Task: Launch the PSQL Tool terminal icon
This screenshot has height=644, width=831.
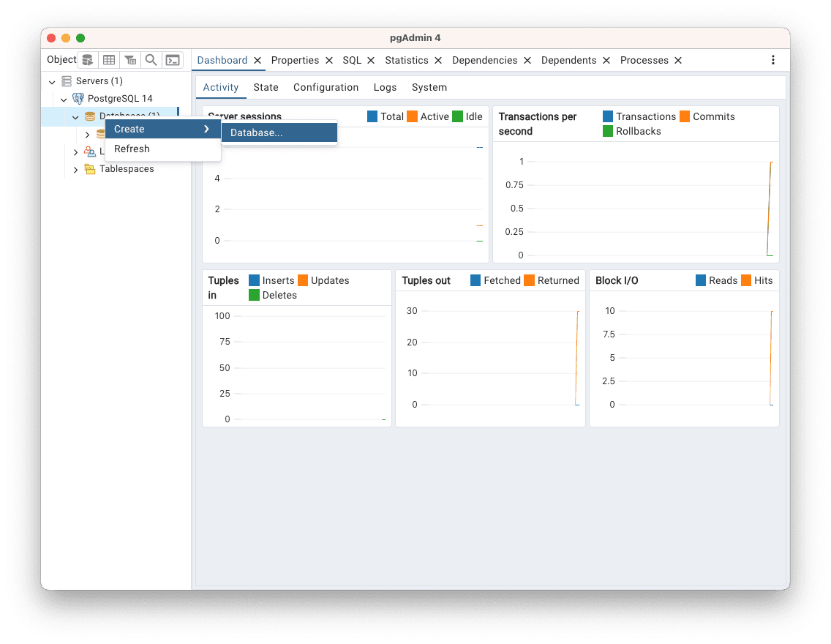Action: pyautogui.click(x=173, y=60)
